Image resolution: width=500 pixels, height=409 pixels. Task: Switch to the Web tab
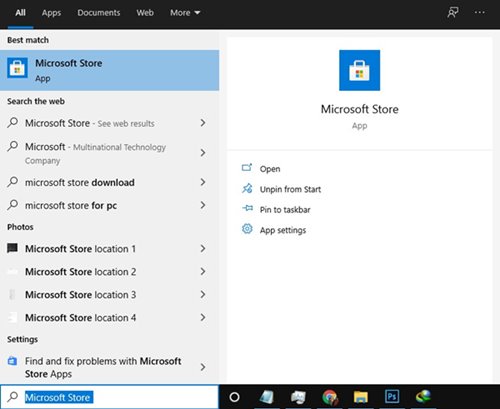(x=145, y=13)
